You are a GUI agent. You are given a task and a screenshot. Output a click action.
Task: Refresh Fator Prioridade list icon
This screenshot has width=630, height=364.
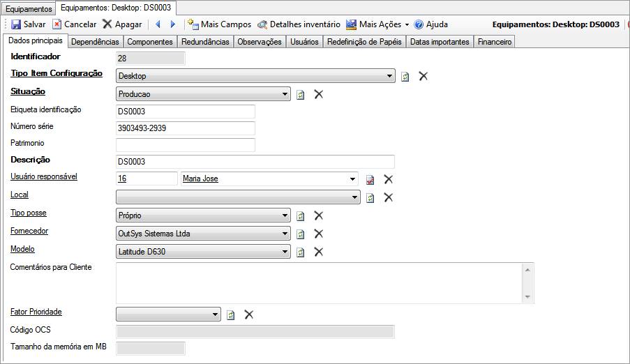coord(231,315)
